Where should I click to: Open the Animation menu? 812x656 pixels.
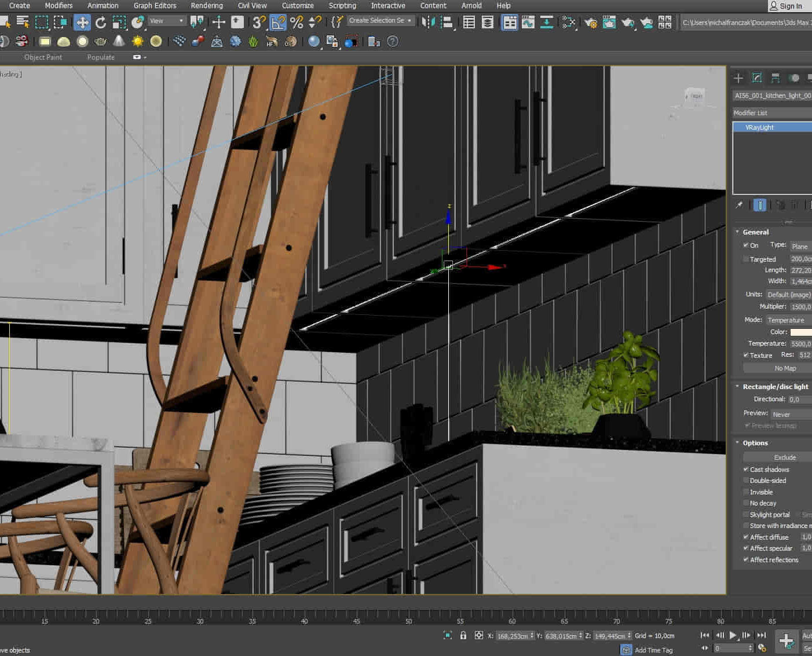[x=103, y=5]
